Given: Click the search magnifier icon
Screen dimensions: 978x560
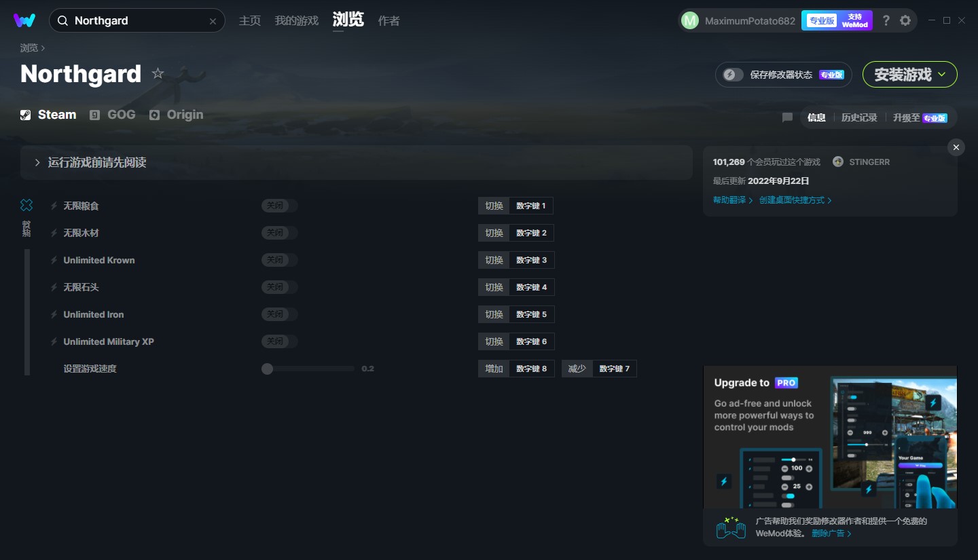Looking at the screenshot, I should [62, 21].
